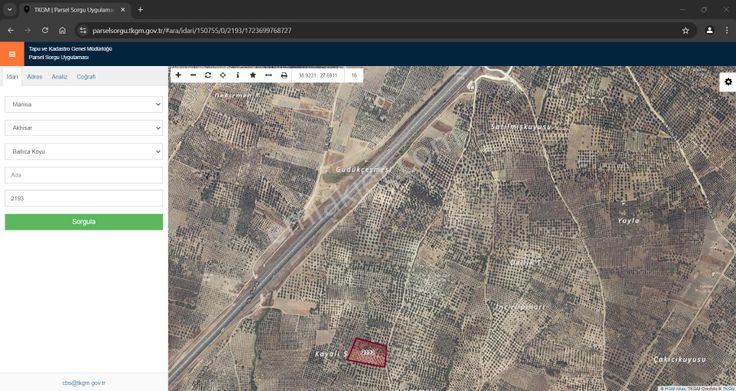This screenshot has width=736, height=391.
Task: Click the cbs@tkgm.gov.tr email link
Action: [x=84, y=383]
